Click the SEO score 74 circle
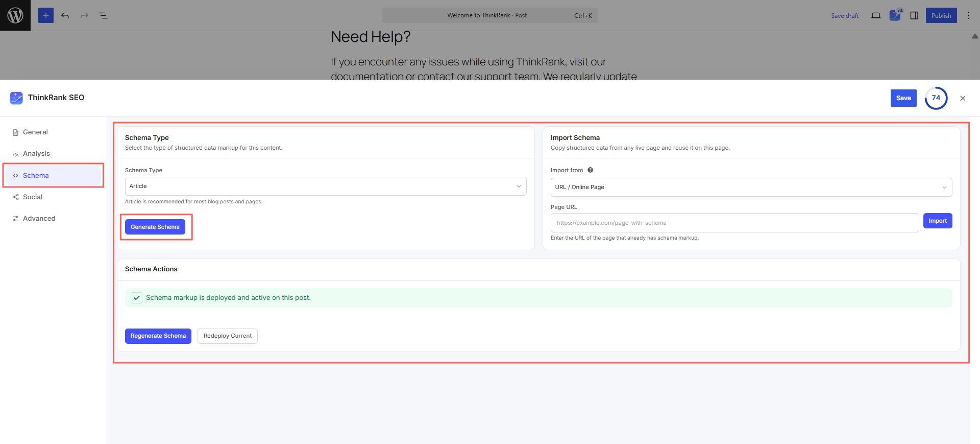980x444 pixels. (x=936, y=98)
